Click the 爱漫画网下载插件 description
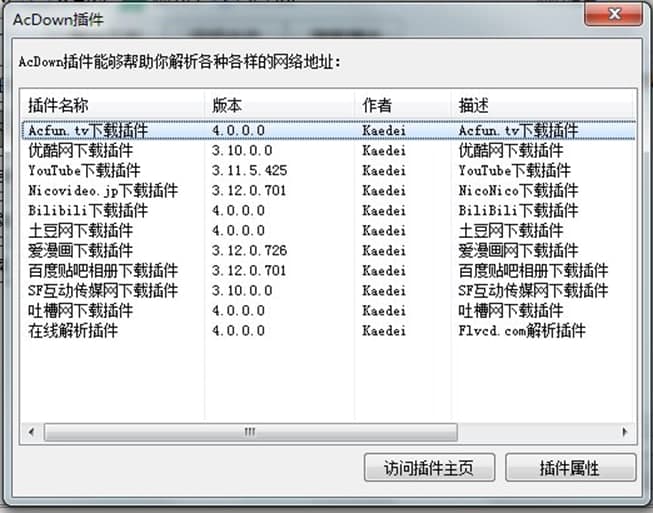This screenshot has width=653, height=513. [x=518, y=250]
